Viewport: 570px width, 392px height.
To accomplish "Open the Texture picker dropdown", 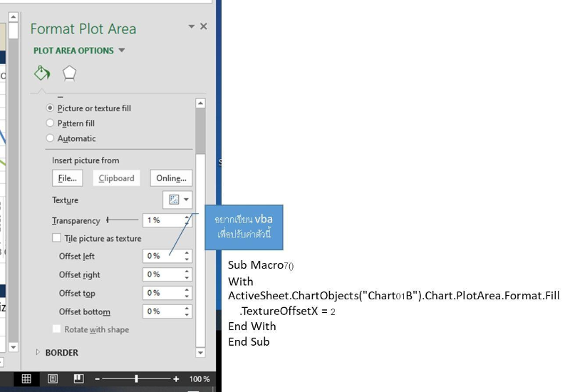I will pos(177,200).
